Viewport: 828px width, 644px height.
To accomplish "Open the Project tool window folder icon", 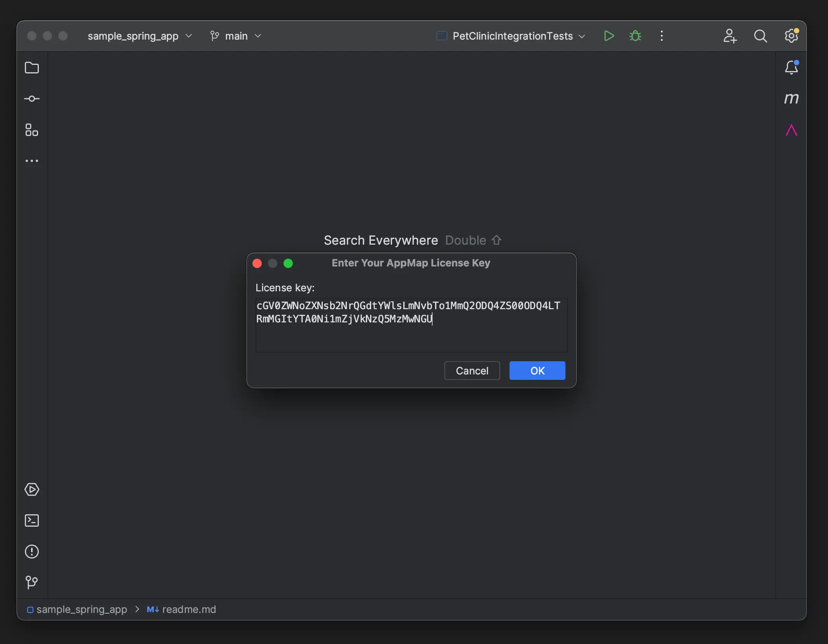I will [32, 68].
